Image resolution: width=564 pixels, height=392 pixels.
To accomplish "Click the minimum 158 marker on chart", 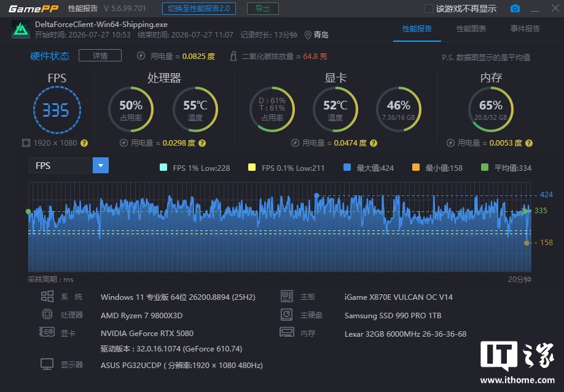I will click(527, 243).
